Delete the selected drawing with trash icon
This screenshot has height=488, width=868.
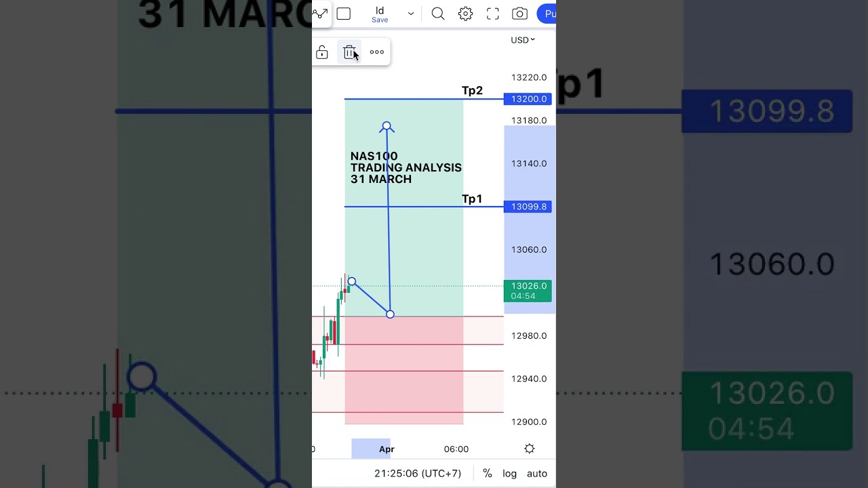coord(350,52)
